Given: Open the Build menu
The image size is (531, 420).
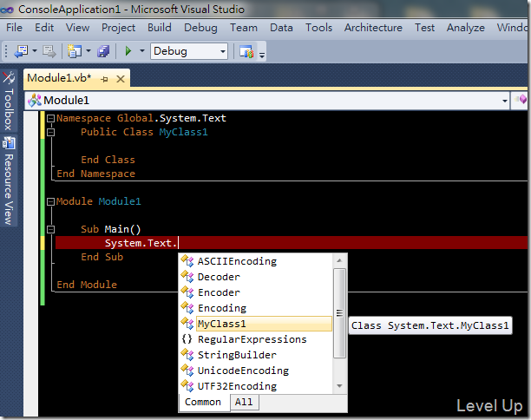Looking at the screenshot, I should pyautogui.click(x=159, y=28).
